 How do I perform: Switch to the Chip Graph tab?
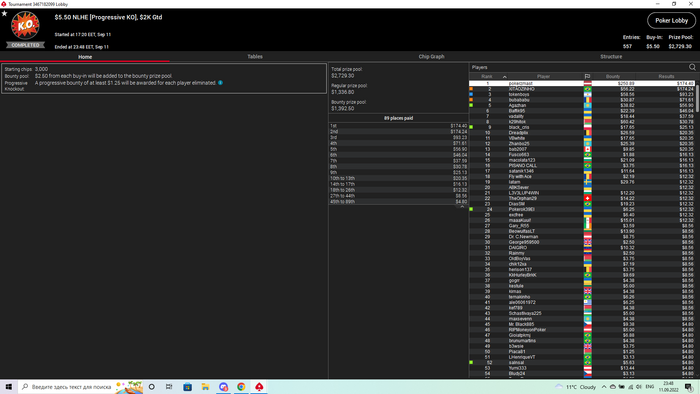(431, 57)
